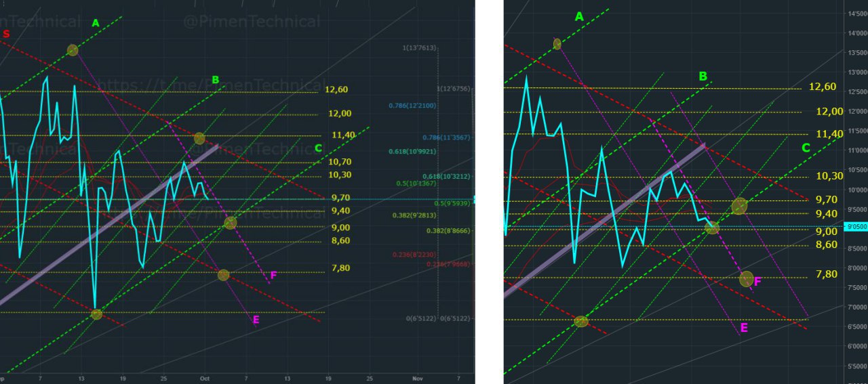
Task: Click the 11,40 level label in left chart
Action: pos(344,135)
